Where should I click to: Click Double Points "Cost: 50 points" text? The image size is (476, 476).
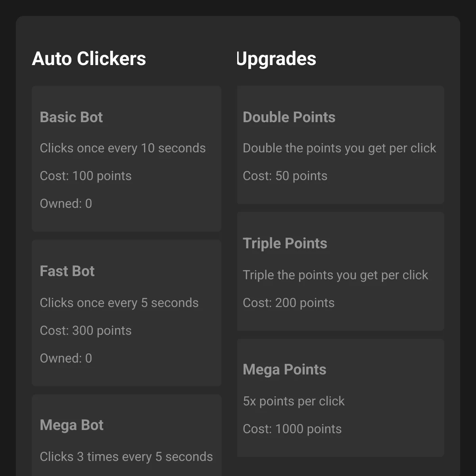(285, 176)
